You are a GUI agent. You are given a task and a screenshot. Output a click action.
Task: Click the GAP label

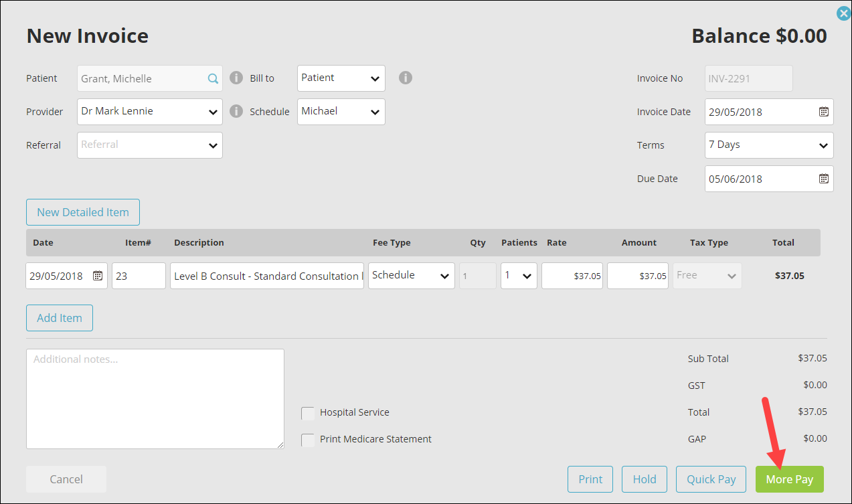click(697, 439)
